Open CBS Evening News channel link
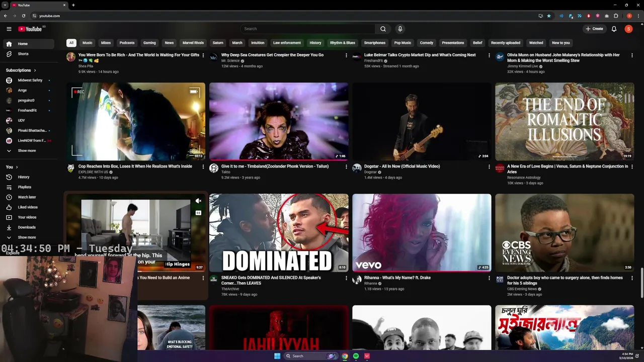This screenshot has width=644, height=362. point(522,289)
